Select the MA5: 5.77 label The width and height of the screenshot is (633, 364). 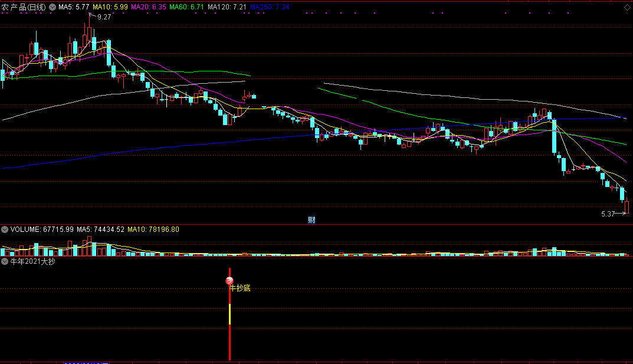(x=74, y=7)
